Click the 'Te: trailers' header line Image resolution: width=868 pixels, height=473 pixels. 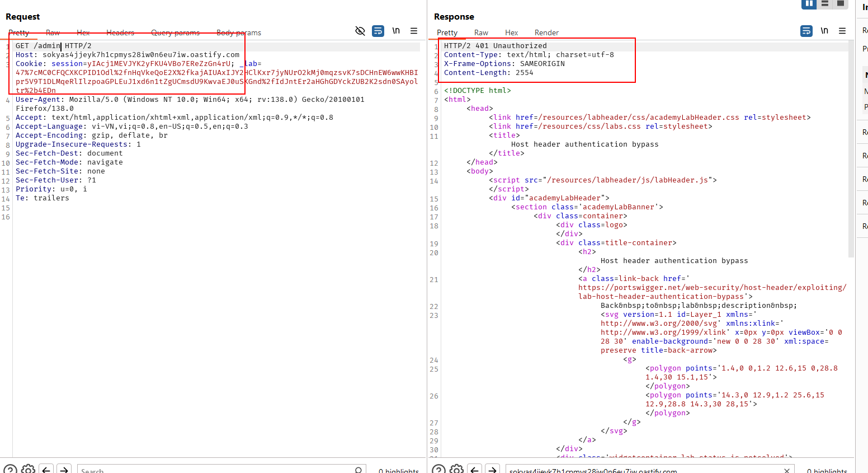pyautogui.click(x=43, y=198)
